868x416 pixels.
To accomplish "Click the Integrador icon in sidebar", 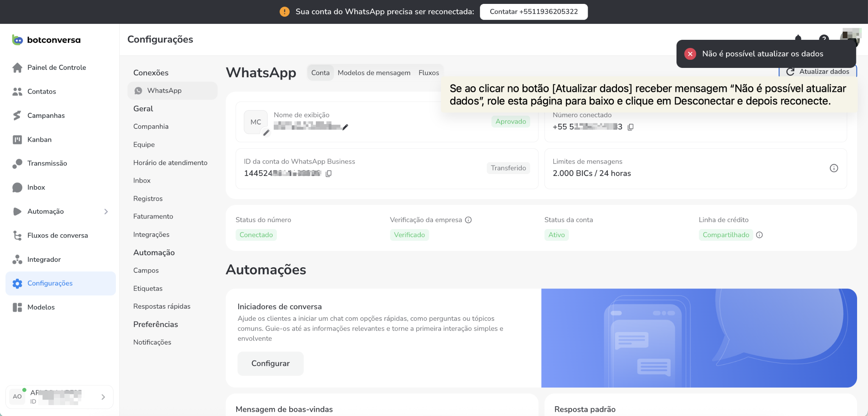I will [x=17, y=260].
